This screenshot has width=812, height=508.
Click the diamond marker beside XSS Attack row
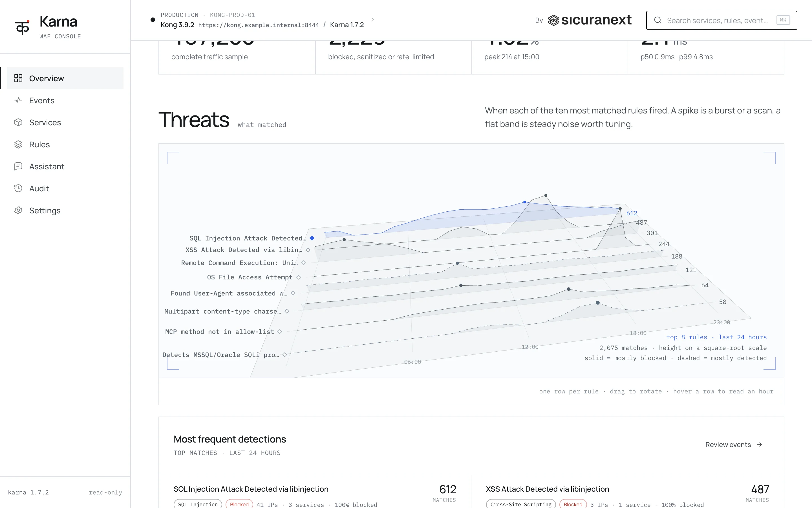(x=308, y=250)
